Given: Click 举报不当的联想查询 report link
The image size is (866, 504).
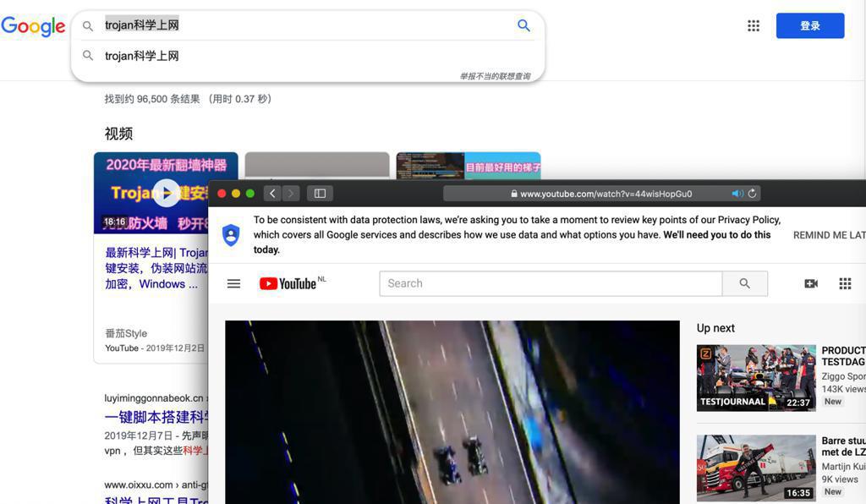Looking at the screenshot, I should tap(495, 76).
